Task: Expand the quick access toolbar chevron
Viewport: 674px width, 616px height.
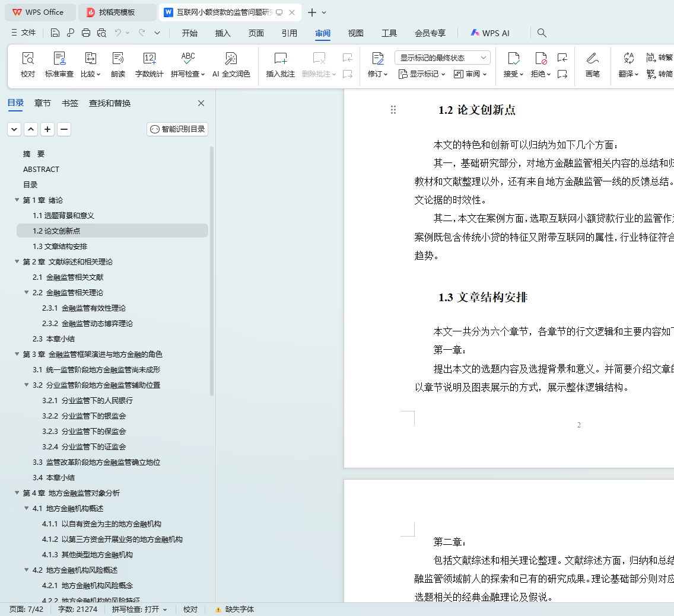Action: pyautogui.click(x=157, y=33)
